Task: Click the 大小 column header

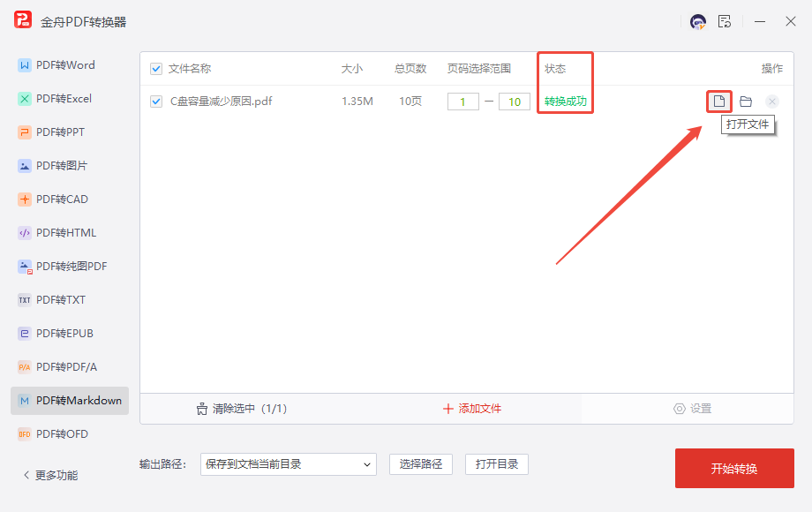Action: 351,69
